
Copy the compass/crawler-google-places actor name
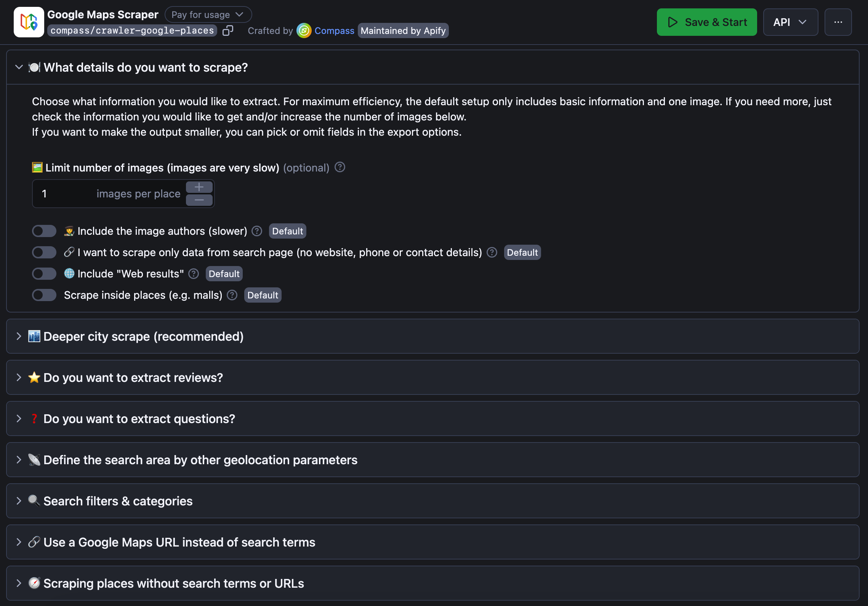pyautogui.click(x=228, y=30)
